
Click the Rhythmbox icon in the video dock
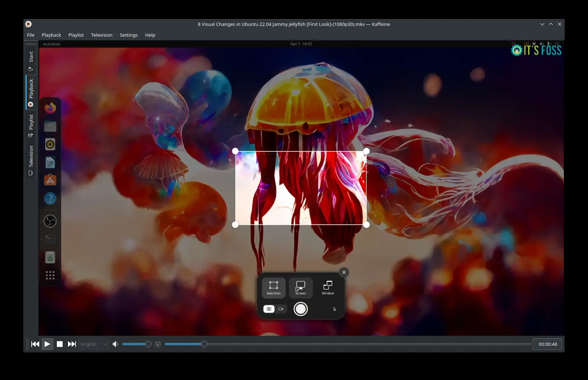pos(50,144)
